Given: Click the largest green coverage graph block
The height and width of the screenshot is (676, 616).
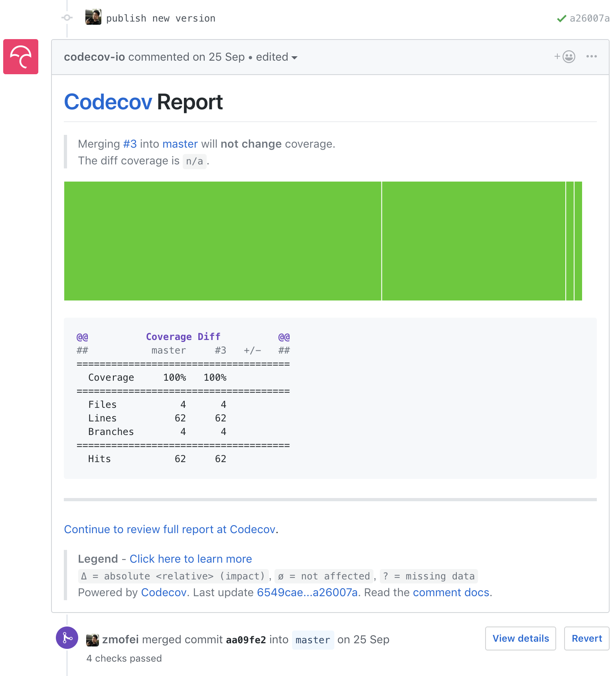Looking at the screenshot, I should point(223,241).
